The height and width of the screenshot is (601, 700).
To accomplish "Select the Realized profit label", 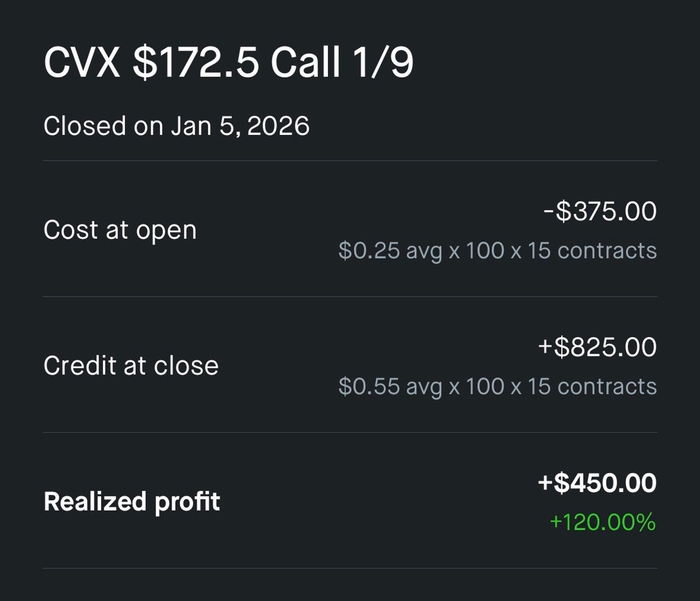I will (132, 501).
